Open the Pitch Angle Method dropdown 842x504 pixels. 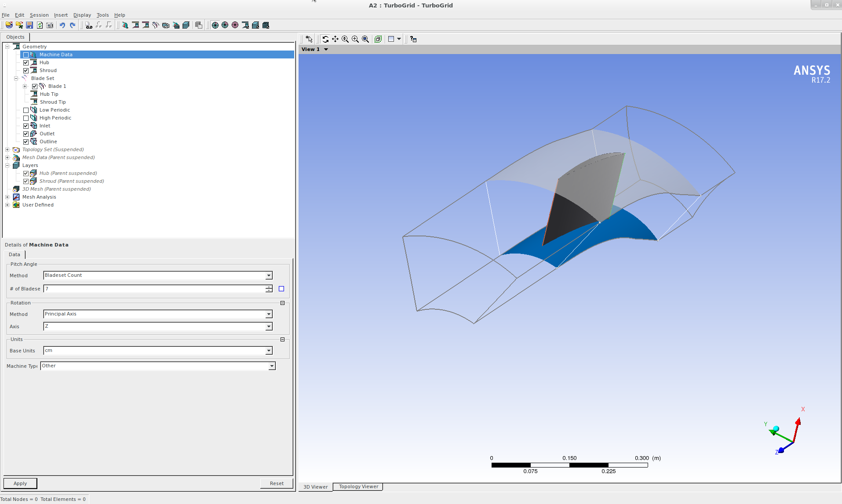[x=269, y=276]
